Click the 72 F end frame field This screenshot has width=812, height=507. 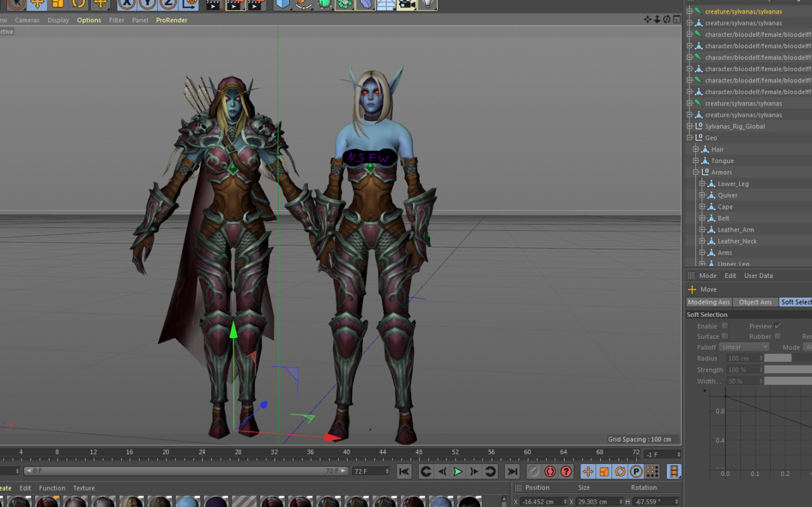point(370,471)
